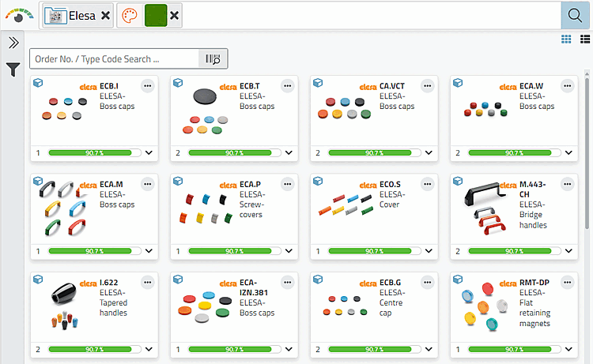
Task: Open the RMT-DP magnets thumbnail
Action: click(485, 306)
